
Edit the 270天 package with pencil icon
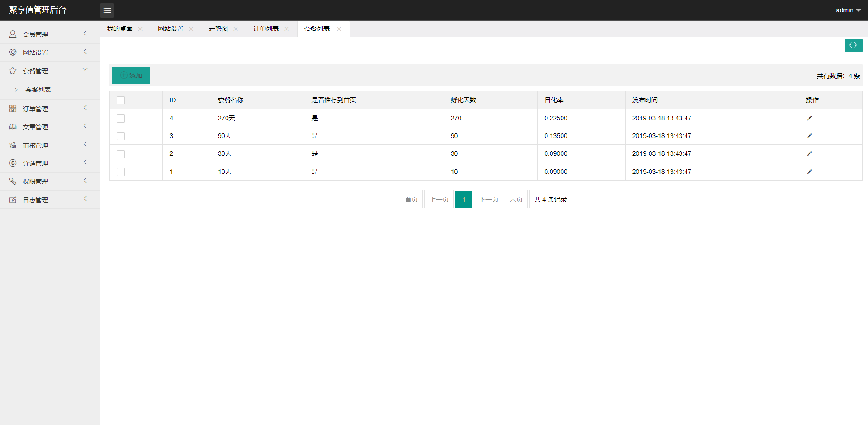click(x=809, y=118)
